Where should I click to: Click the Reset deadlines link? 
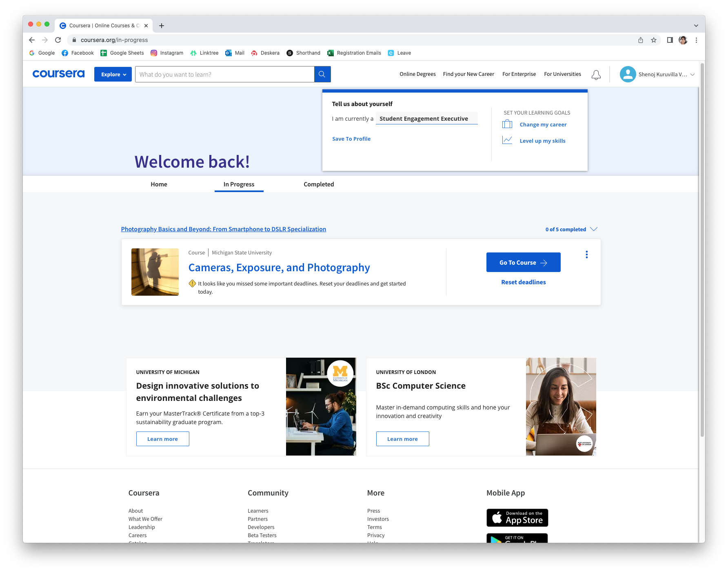tap(523, 282)
